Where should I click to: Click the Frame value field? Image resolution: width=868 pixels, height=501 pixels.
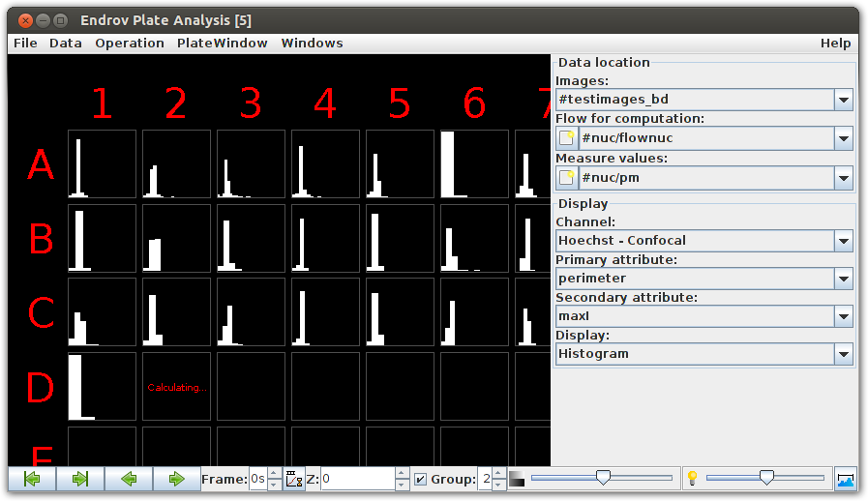click(x=258, y=479)
